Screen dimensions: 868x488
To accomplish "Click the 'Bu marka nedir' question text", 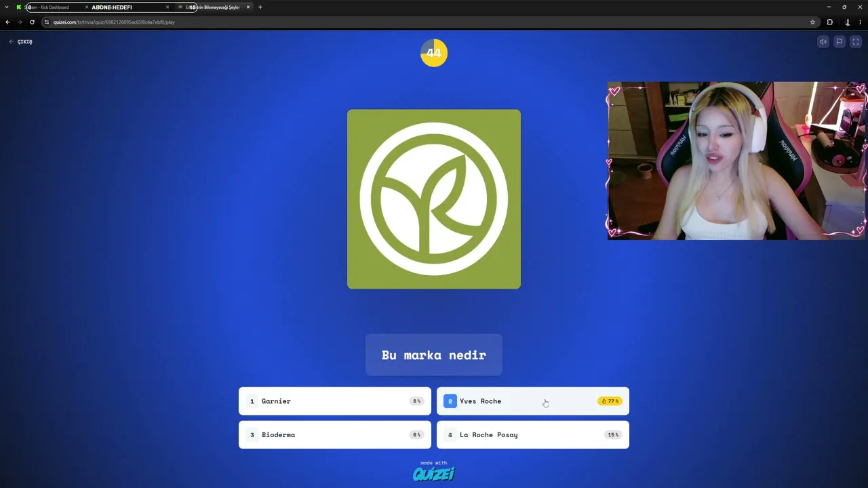I will tap(434, 355).
